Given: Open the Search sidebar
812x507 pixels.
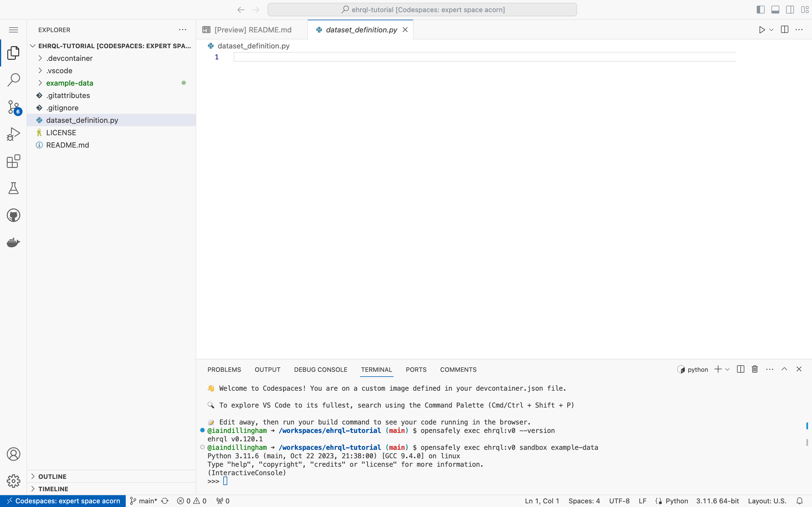Looking at the screenshot, I should coord(14,79).
